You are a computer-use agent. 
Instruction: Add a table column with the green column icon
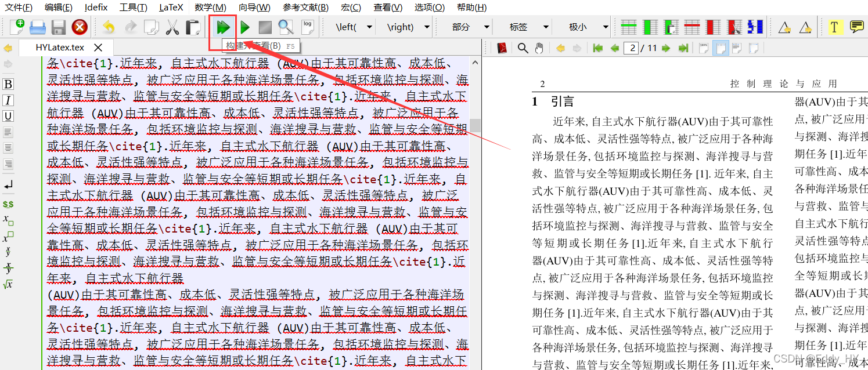[650, 27]
